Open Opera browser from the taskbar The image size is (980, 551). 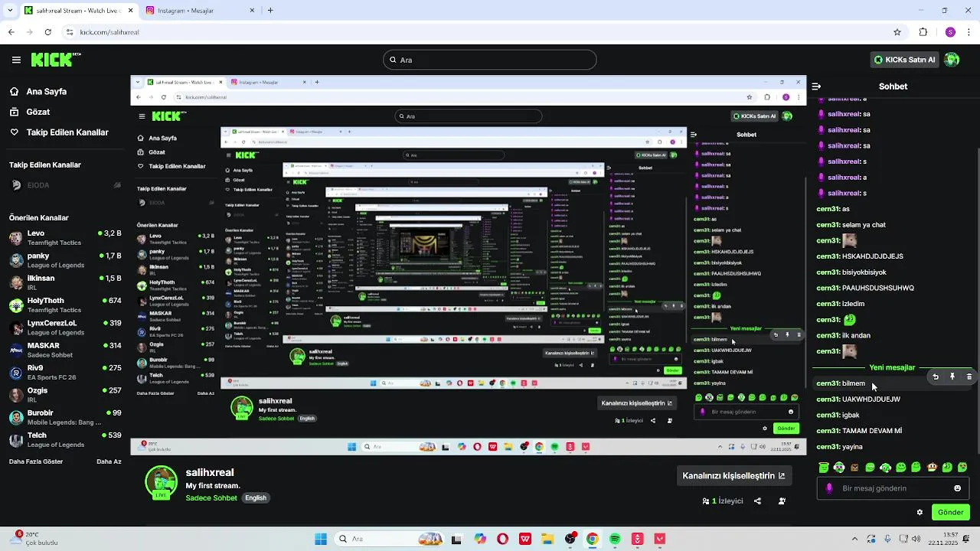point(502,539)
